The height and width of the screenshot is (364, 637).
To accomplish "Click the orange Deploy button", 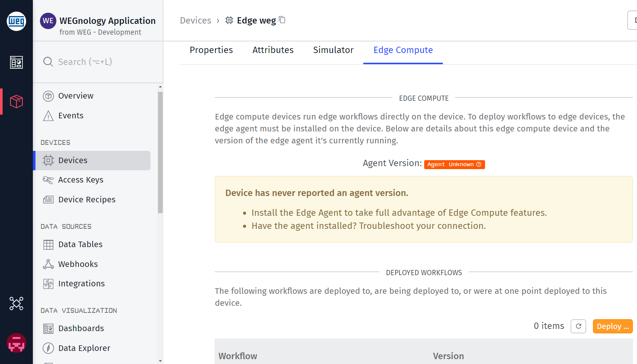I will click(613, 326).
